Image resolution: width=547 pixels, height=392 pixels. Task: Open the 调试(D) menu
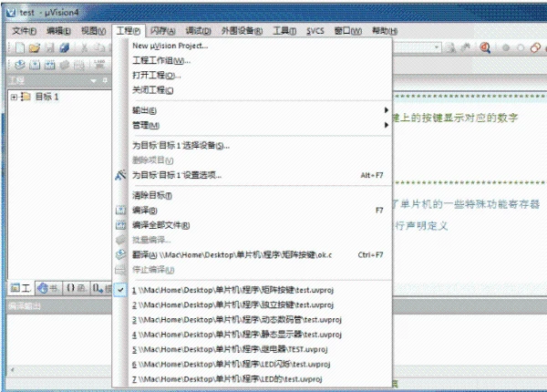pyautogui.click(x=198, y=31)
